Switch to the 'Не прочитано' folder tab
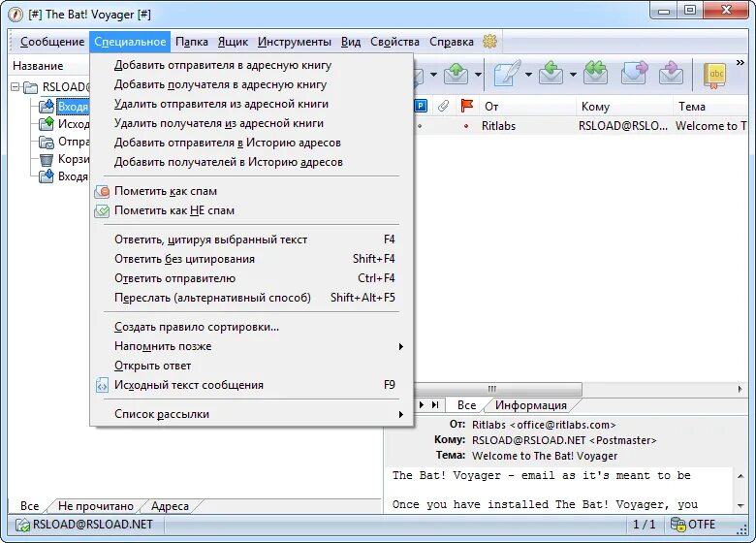This screenshot has height=543, width=756. click(x=95, y=506)
